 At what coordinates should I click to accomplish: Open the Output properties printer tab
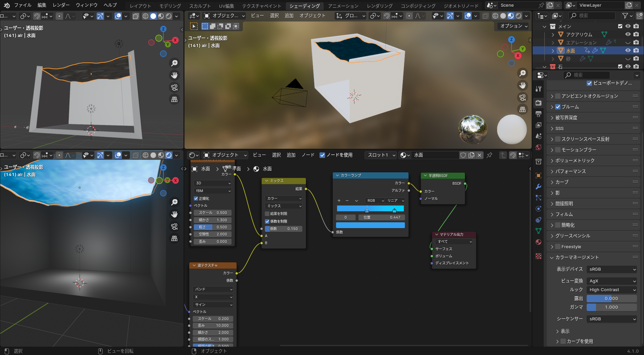(538, 114)
